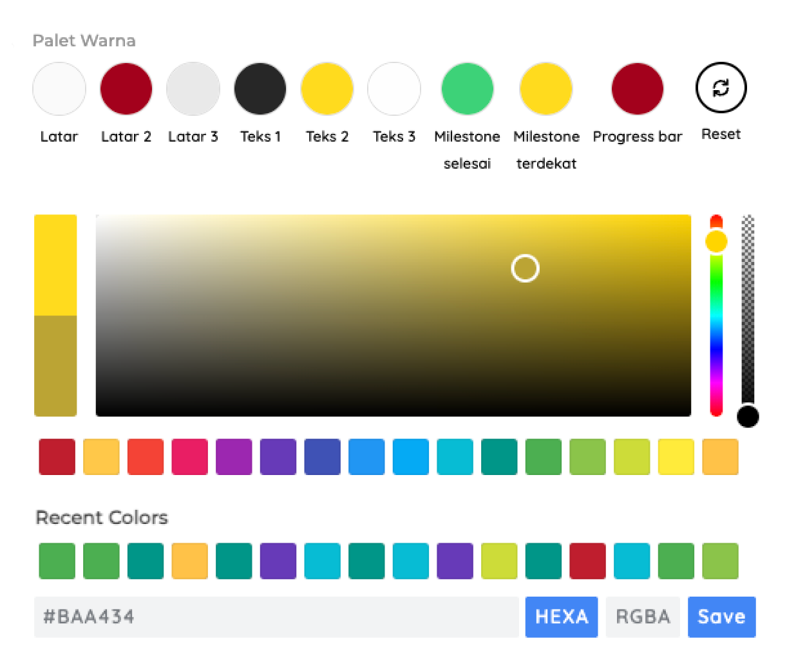This screenshot has width=787, height=672.
Task: Select the dark blue preset swatch
Action: tap(323, 457)
